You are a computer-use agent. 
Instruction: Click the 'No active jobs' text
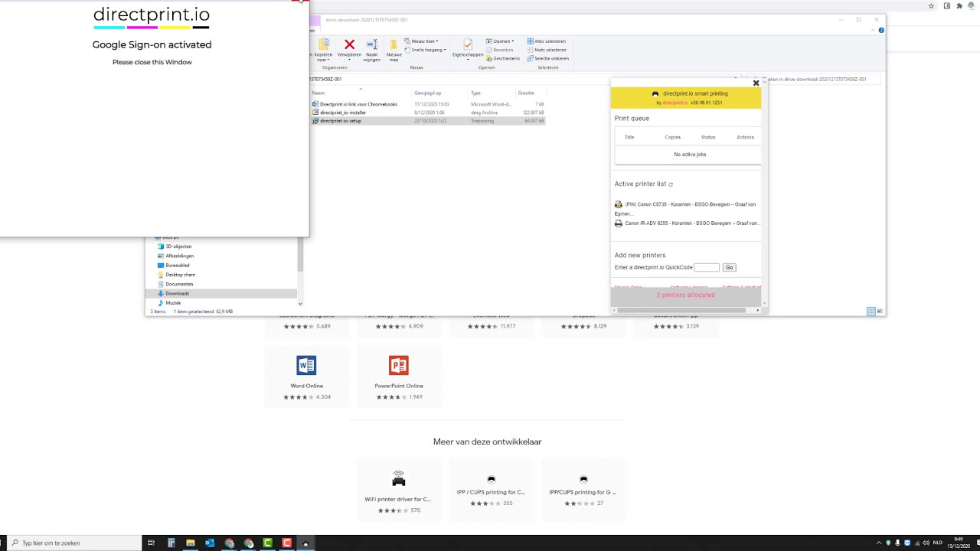(x=690, y=155)
